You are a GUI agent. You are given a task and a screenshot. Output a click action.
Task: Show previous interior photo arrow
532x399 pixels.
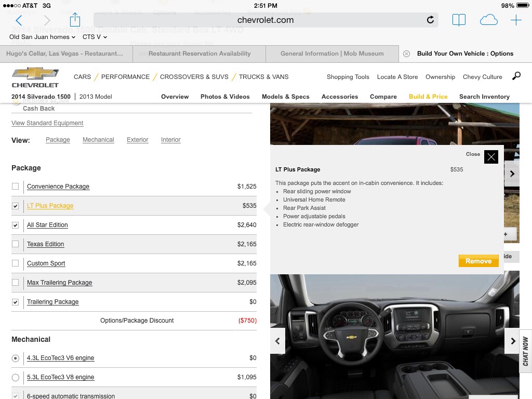point(277,341)
